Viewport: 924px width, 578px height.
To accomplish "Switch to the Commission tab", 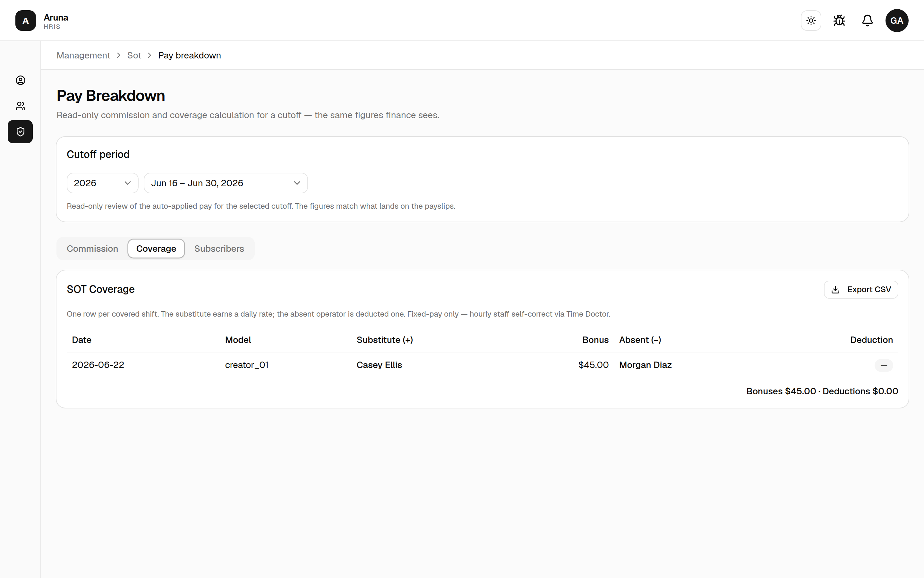I will [x=92, y=249].
